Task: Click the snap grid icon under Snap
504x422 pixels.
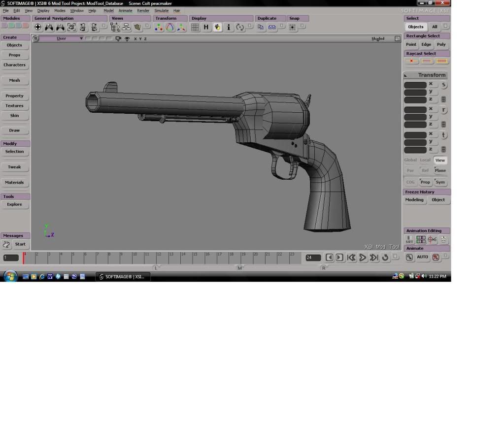Action: (293, 27)
